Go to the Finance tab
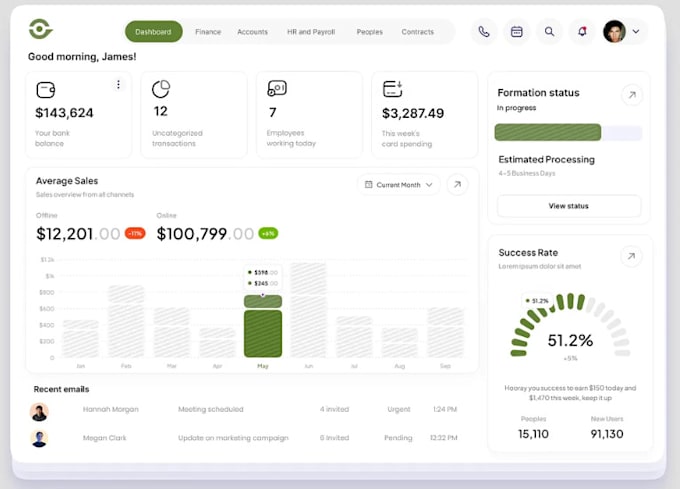The height and width of the screenshot is (489, 680). [208, 32]
